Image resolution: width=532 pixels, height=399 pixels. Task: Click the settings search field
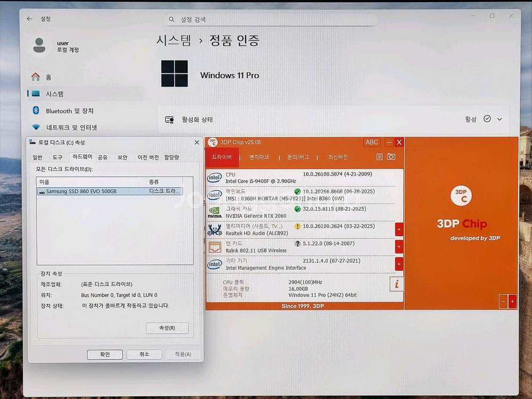tap(271, 20)
